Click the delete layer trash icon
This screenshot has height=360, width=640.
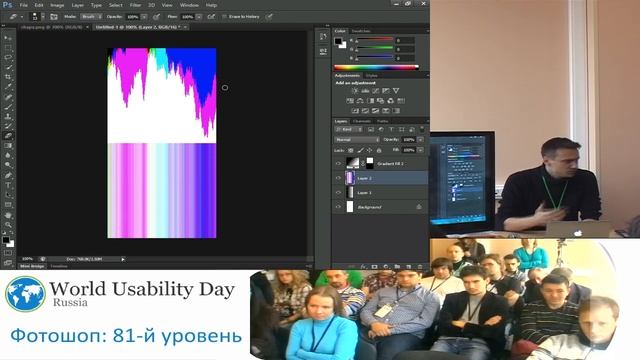point(420,267)
